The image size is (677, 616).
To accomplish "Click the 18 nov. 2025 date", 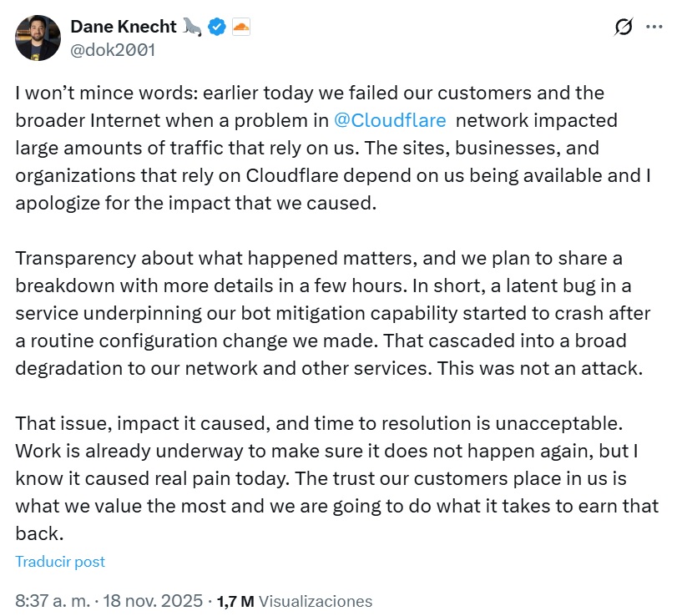I will (158, 600).
